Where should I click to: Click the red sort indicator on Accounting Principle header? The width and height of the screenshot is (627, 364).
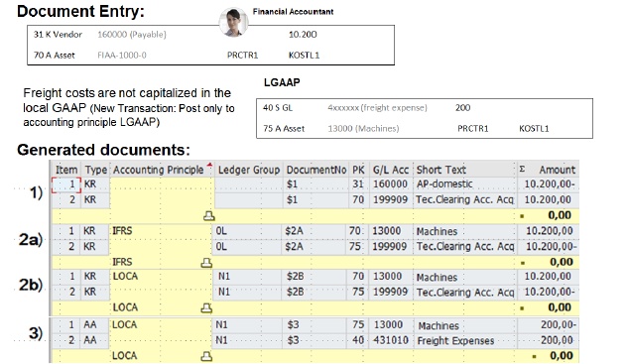[209, 165]
